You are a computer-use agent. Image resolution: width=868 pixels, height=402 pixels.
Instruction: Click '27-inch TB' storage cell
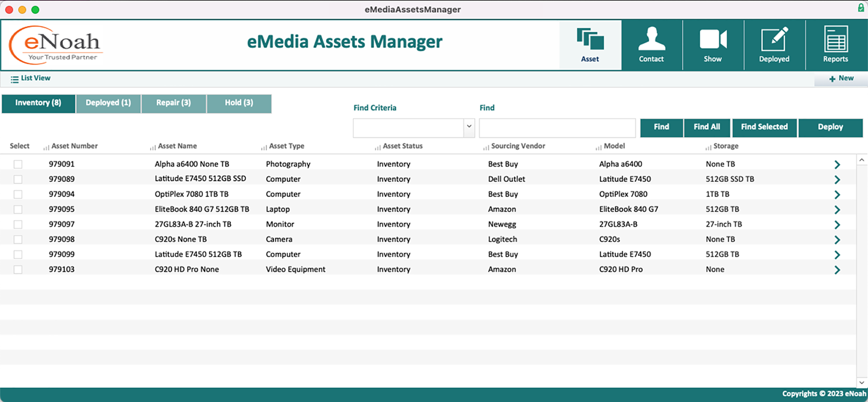[724, 224]
